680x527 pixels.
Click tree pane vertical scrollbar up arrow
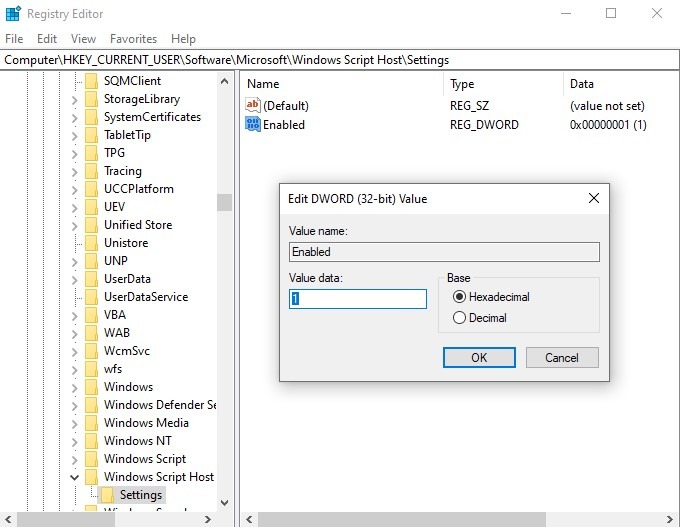pos(224,81)
